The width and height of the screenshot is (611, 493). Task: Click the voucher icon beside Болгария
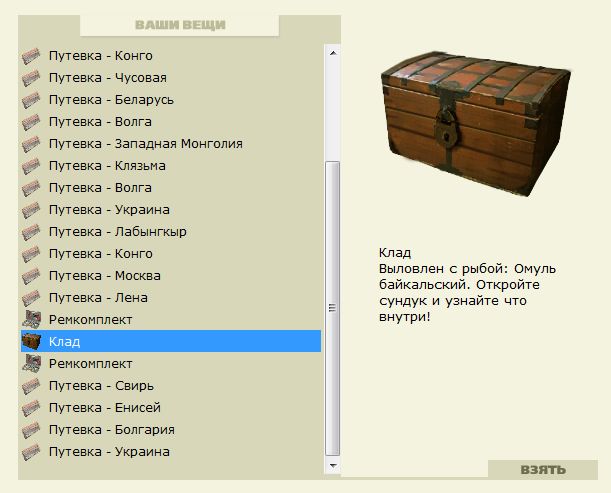(31, 430)
